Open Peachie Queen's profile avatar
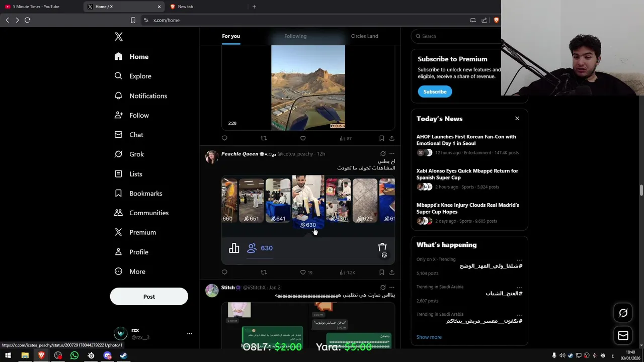This screenshot has height=362, width=644. click(x=212, y=156)
